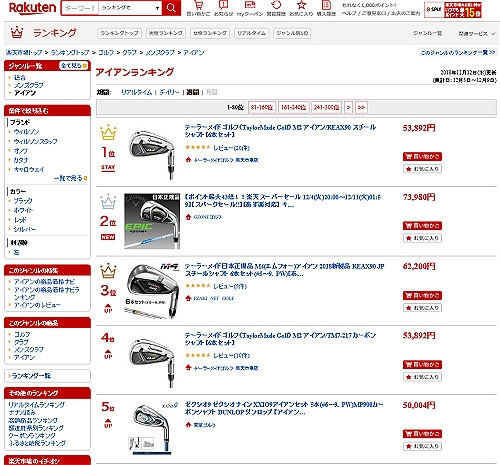Filter by シルバー color

point(25,229)
